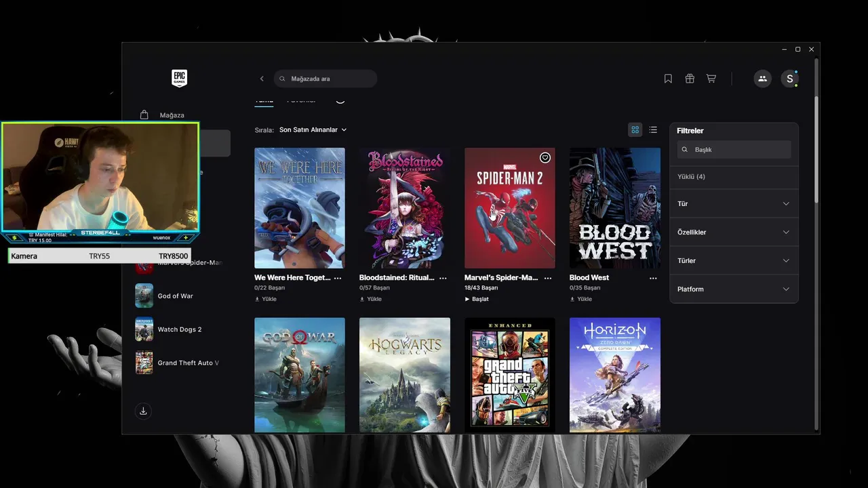Click the We Were Here Together title text
The image size is (868, 488).
pyautogui.click(x=292, y=278)
